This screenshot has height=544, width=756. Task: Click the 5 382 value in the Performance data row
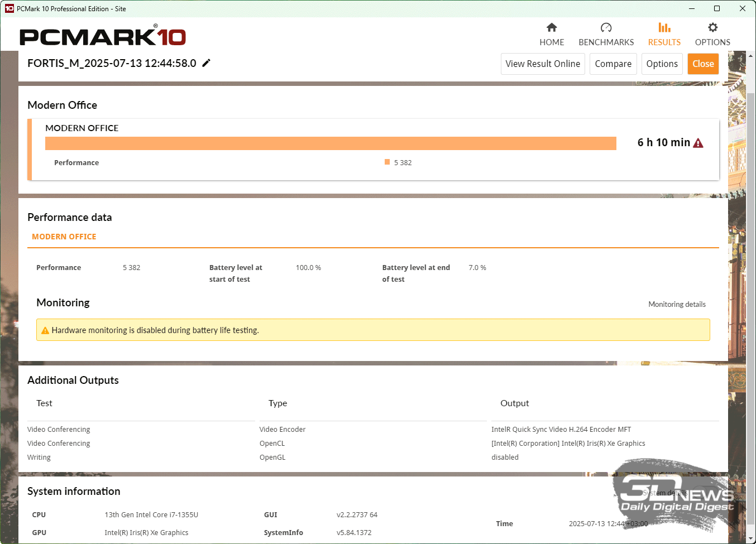point(132,268)
